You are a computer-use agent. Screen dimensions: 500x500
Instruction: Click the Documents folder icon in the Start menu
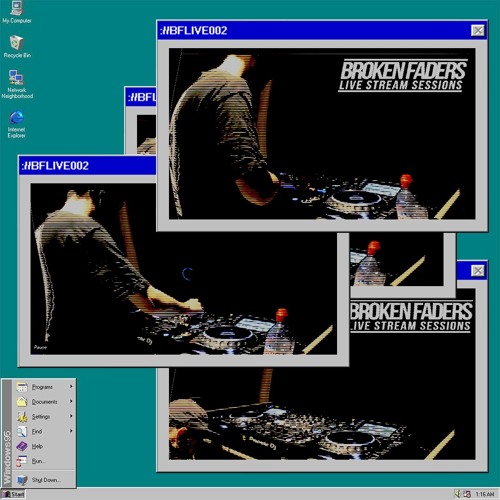(x=22, y=402)
